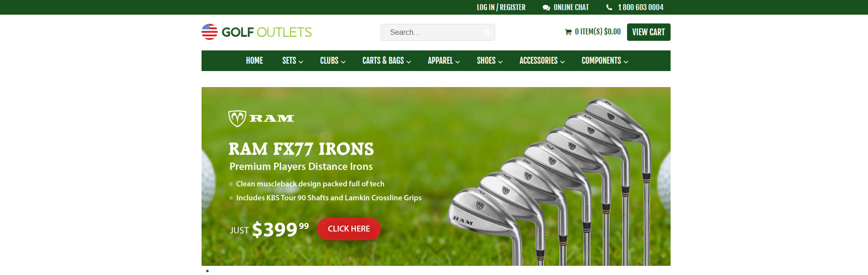Expand the Accessories menu

542,60
